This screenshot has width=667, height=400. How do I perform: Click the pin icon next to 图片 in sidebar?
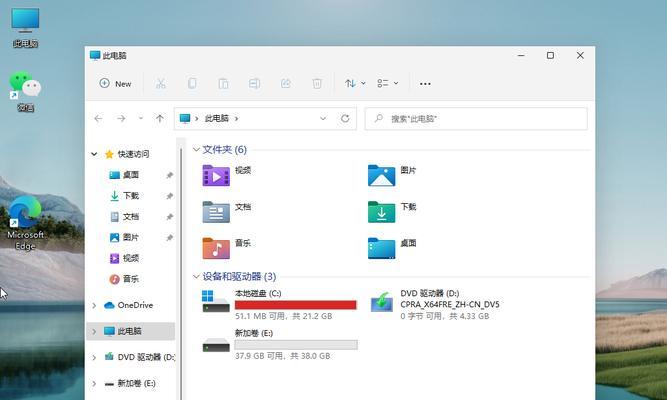pyautogui.click(x=169, y=237)
